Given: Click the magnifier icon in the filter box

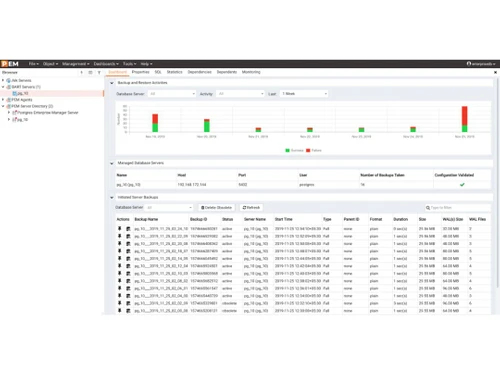Looking at the screenshot, I should pos(428,208).
